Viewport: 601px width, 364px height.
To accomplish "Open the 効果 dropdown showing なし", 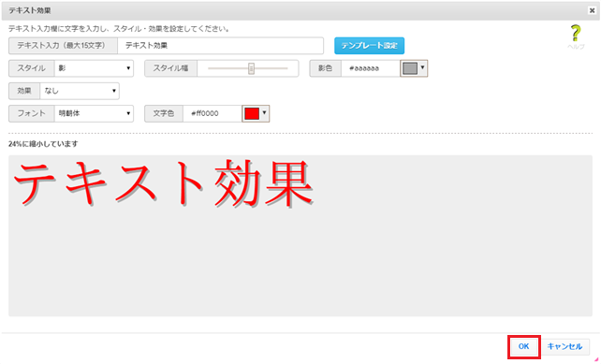I will [x=80, y=91].
